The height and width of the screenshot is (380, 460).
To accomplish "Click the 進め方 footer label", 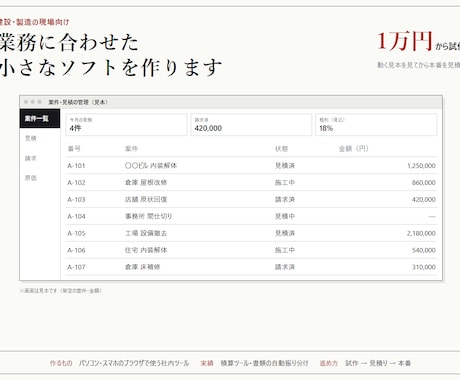I will click(329, 363).
